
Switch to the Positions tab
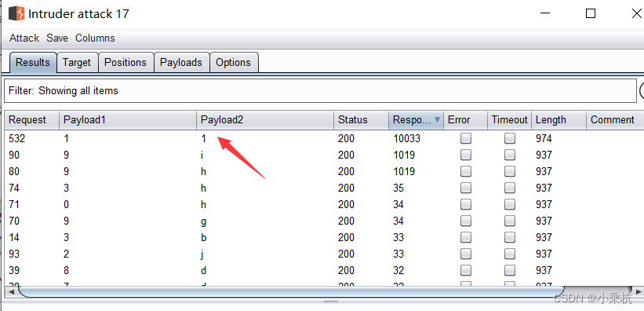click(x=126, y=63)
